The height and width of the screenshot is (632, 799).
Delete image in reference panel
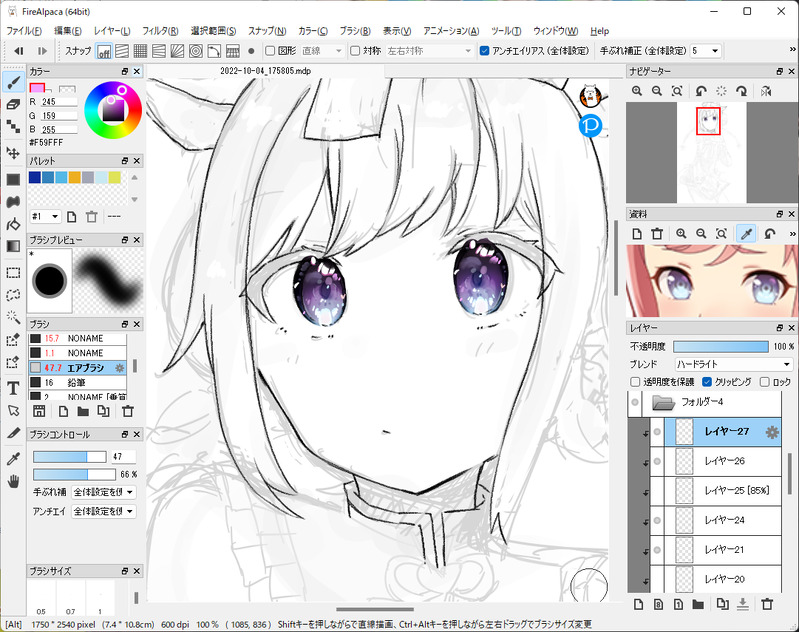tap(657, 234)
